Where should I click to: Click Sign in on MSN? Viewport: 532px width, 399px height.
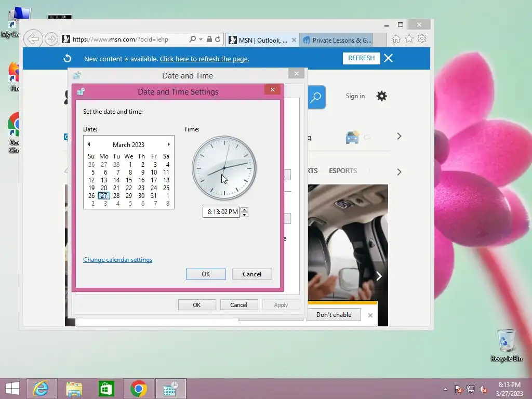(355, 96)
